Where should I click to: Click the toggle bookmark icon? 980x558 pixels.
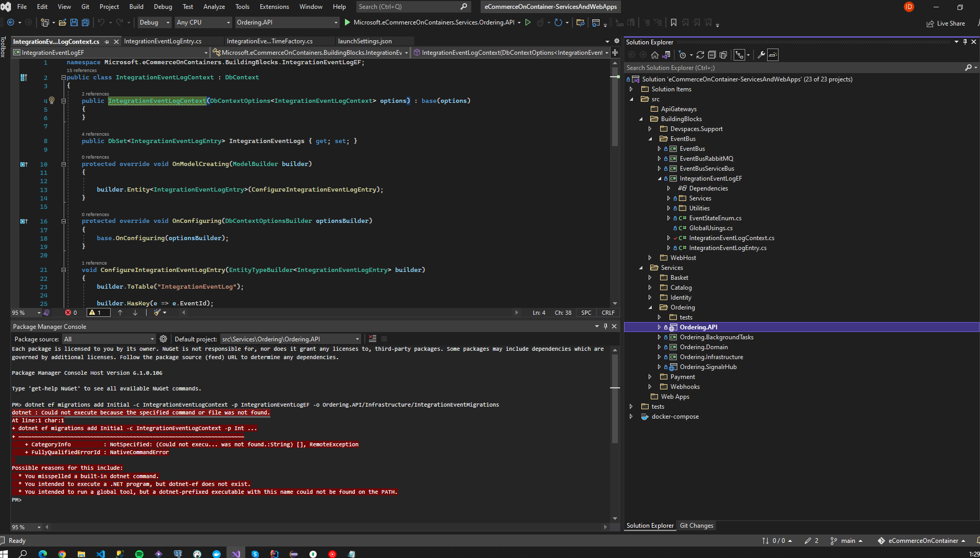click(674, 22)
